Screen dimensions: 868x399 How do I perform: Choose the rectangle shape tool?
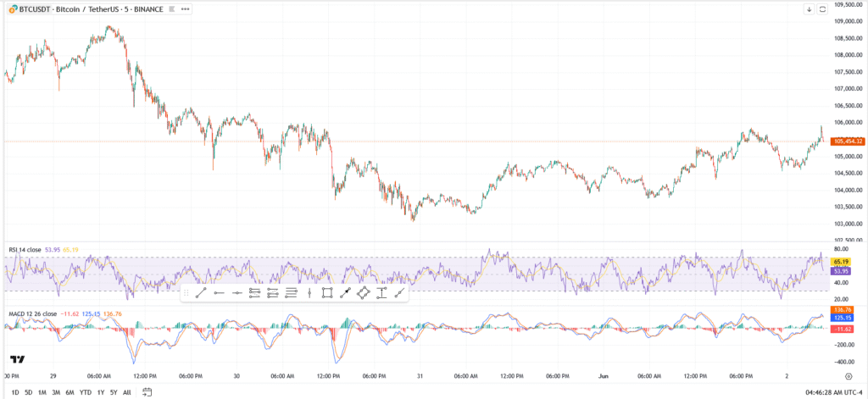point(327,293)
